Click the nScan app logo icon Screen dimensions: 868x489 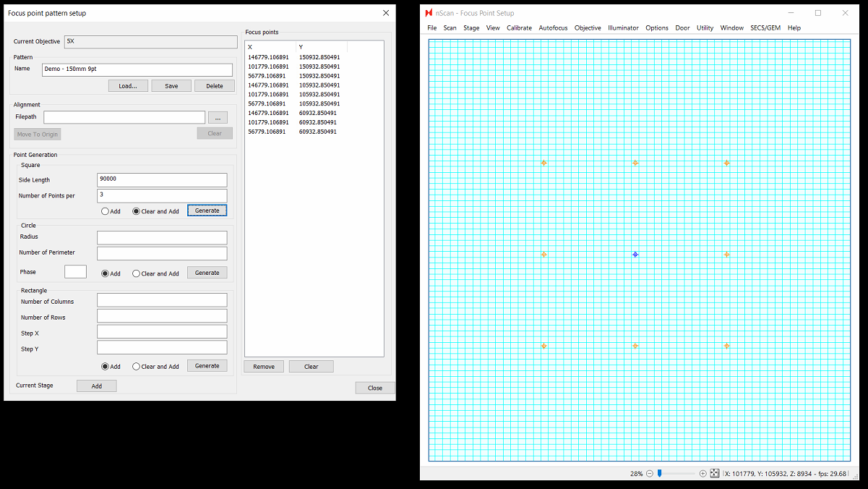[x=429, y=13]
